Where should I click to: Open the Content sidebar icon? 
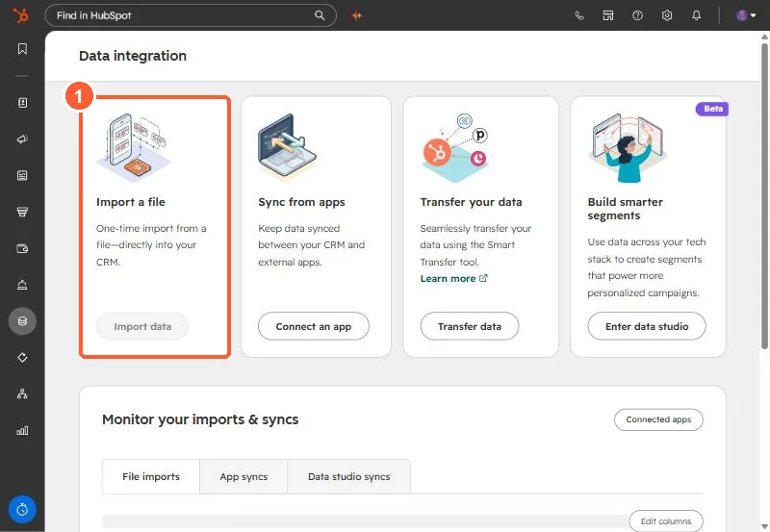(x=22, y=176)
